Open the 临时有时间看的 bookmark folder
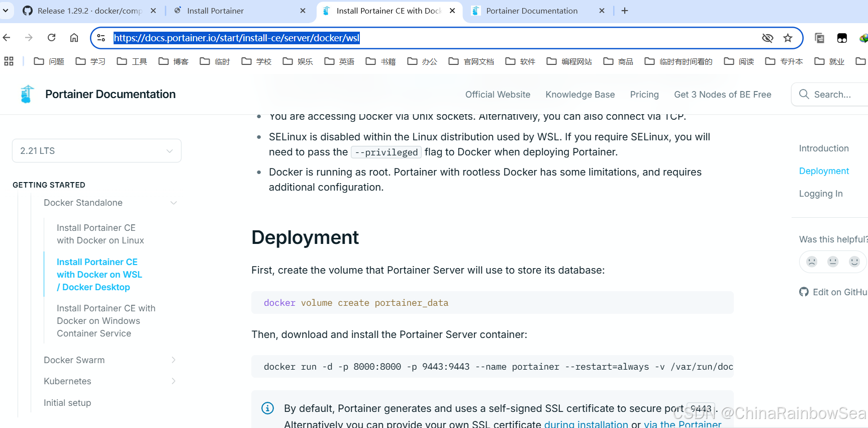Viewport: 868px width, 428px height. 679,61
